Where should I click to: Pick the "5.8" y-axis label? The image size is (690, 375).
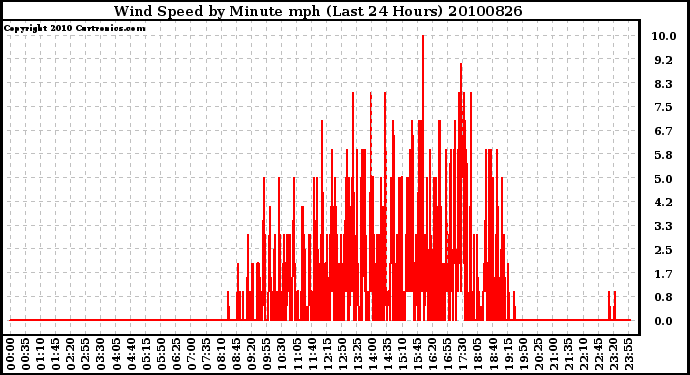664,155
